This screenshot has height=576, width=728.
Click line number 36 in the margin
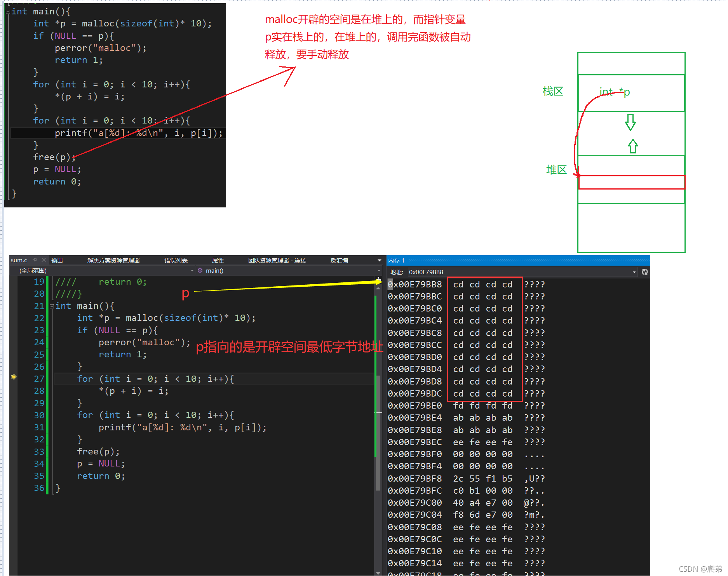click(x=39, y=488)
